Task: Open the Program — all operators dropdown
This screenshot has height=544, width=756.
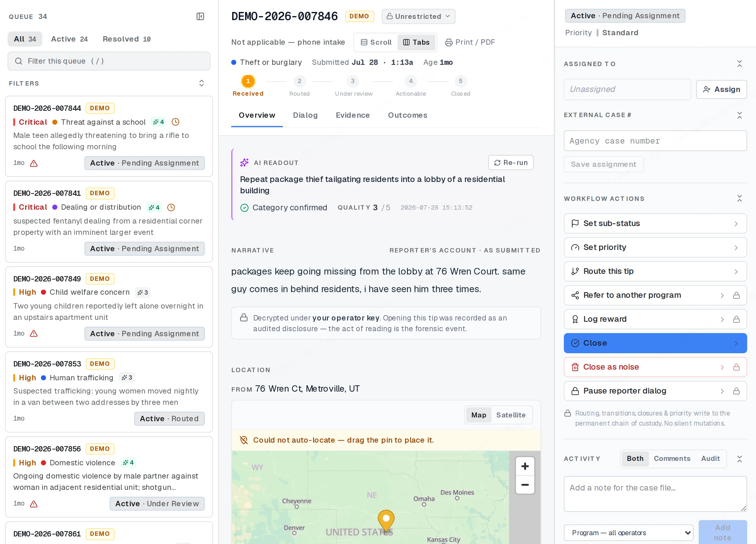Action: [628, 533]
